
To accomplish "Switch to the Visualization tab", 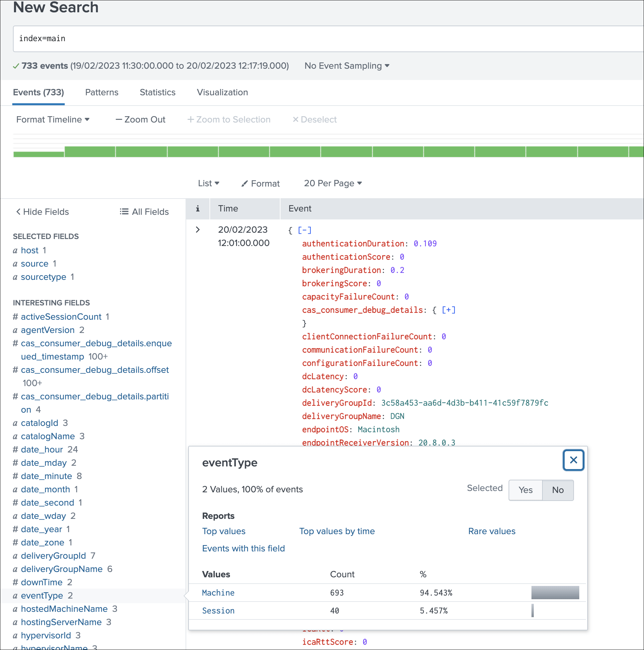I will [x=222, y=92].
